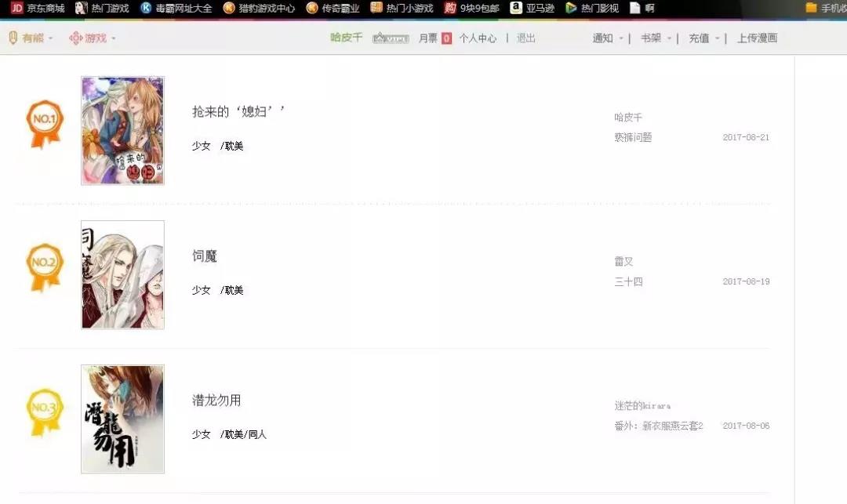The image size is (847, 504).
Task: Select the 耽美 tag under 抢来的'媳妇'
Action: [234, 146]
